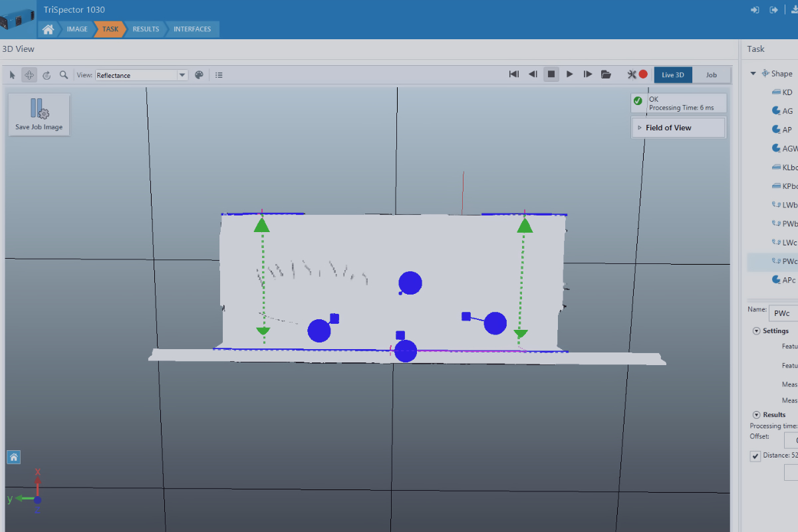Switch to Live 3D mode
This screenshot has width=798, height=532.
pos(672,75)
